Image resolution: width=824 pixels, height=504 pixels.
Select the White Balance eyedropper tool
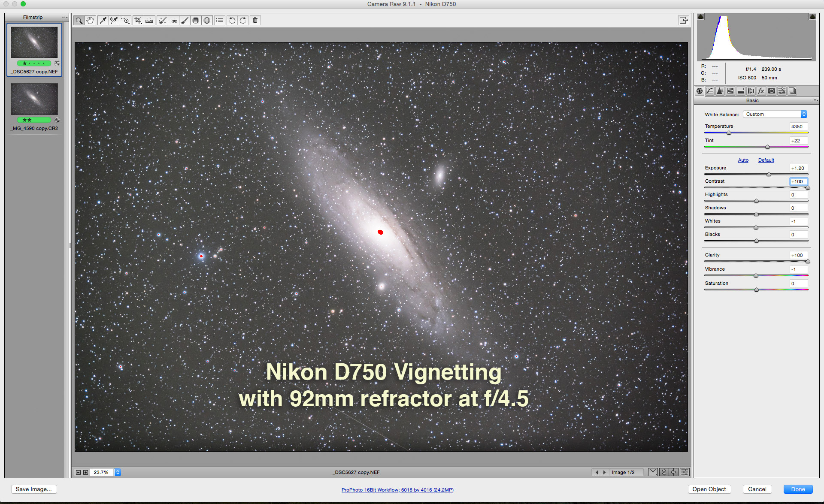click(103, 21)
